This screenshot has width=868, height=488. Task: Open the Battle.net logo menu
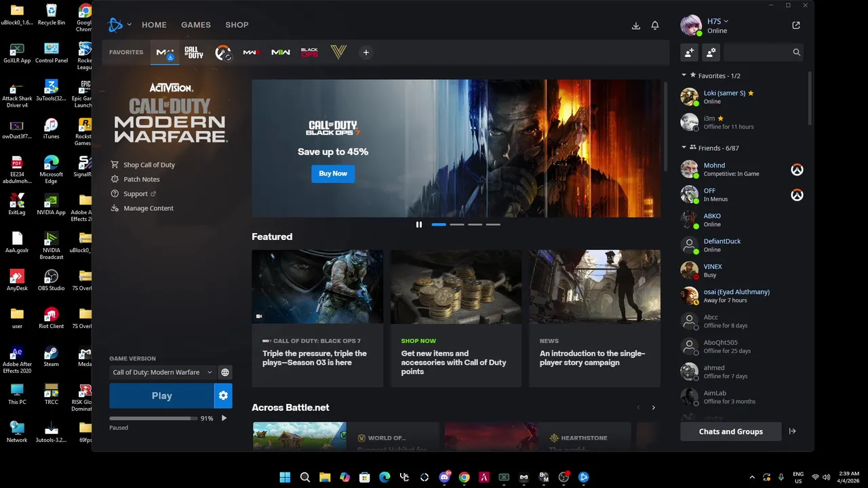click(x=116, y=25)
